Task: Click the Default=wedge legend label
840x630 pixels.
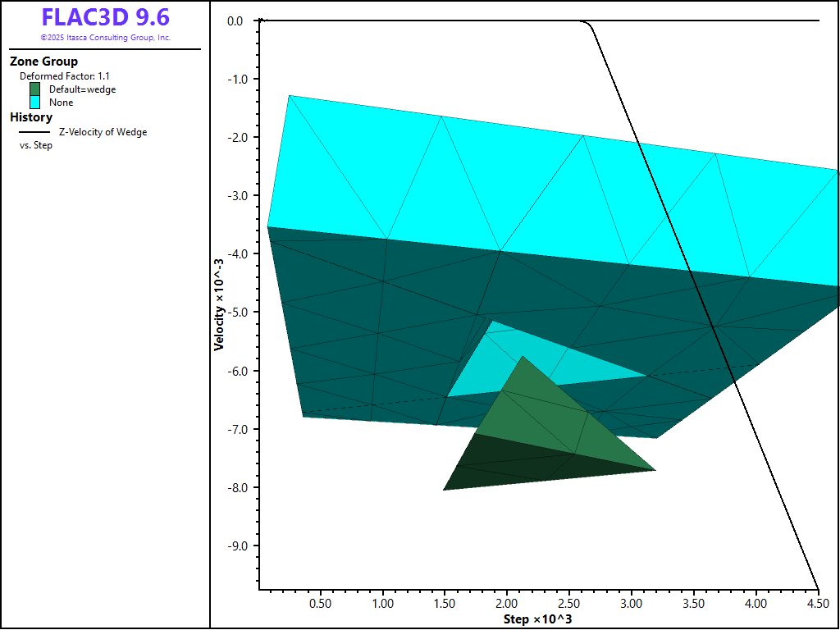Action: (82, 89)
